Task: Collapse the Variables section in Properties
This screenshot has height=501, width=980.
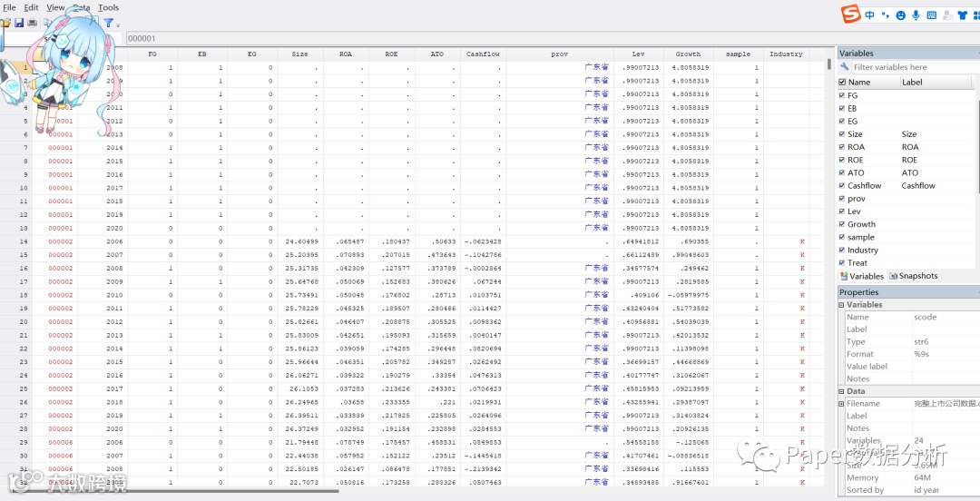Action: pos(841,305)
